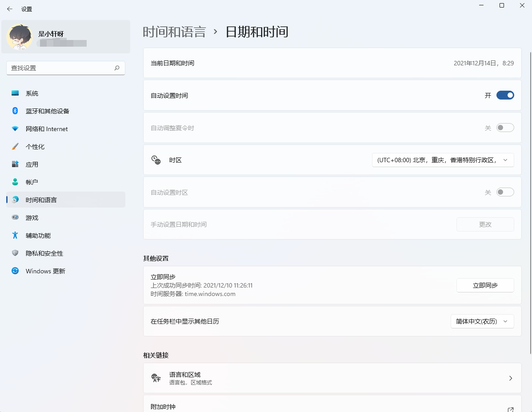Maximize the Settings window
Viewport: 532px width, 412px height.
point(502,5)
